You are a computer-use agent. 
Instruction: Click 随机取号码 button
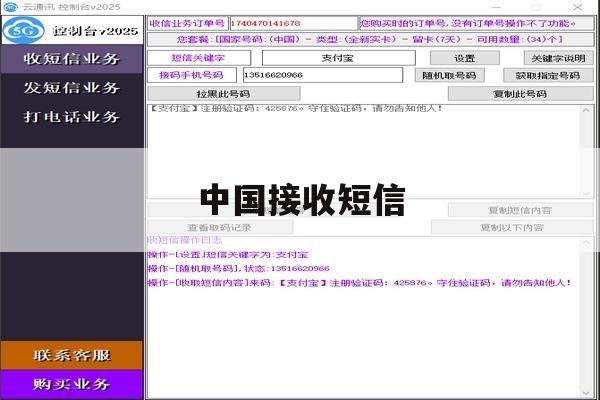(450, 75)
